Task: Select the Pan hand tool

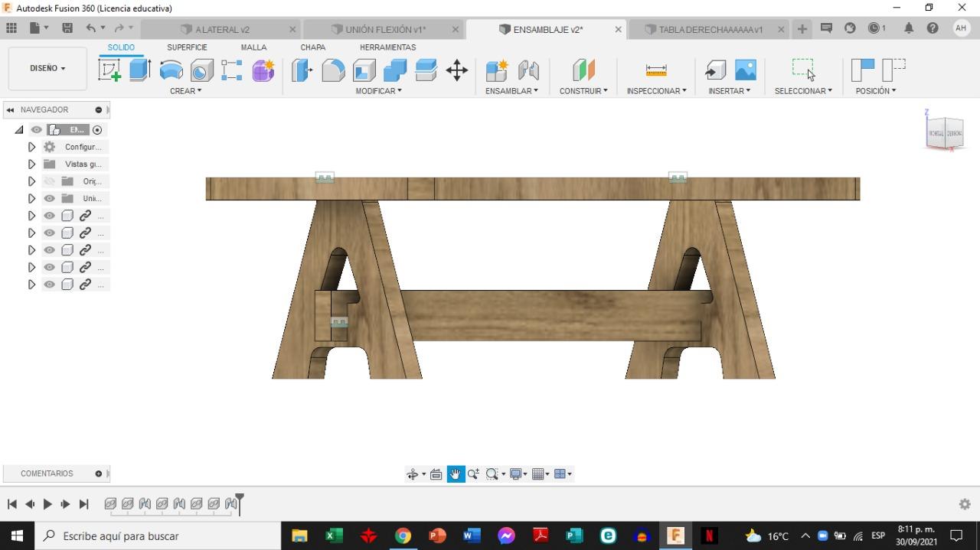Action: [x=456, y=474]
